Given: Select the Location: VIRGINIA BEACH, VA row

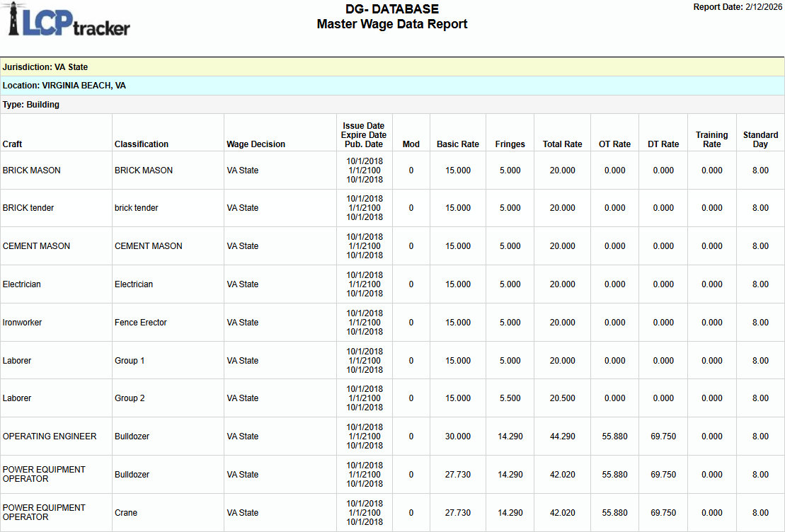Looking at the screenshot, I should coord(392,86).
